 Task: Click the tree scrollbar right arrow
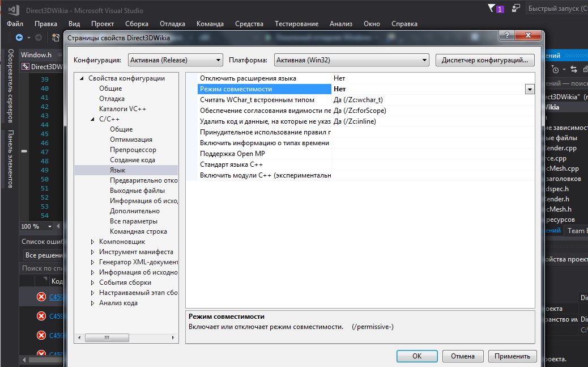tap(173, 338)
